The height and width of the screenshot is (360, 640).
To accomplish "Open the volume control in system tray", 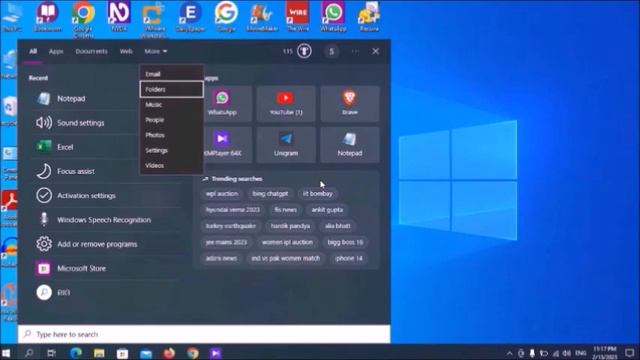I will click(567, 353).
